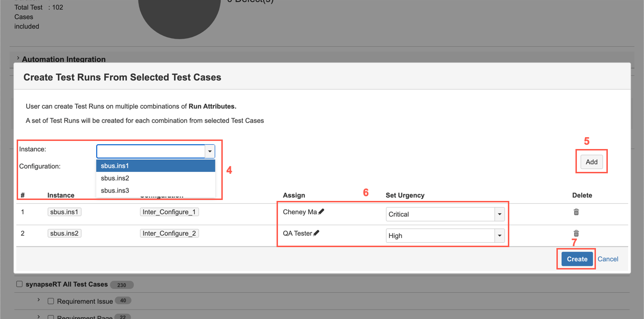Expand the Requirement Issue tree node

pyautogui.click(x=39, y=300)
